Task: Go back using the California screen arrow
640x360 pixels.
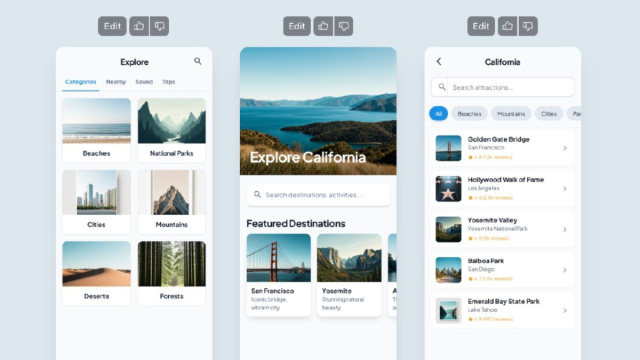Action: click(439, 61)
